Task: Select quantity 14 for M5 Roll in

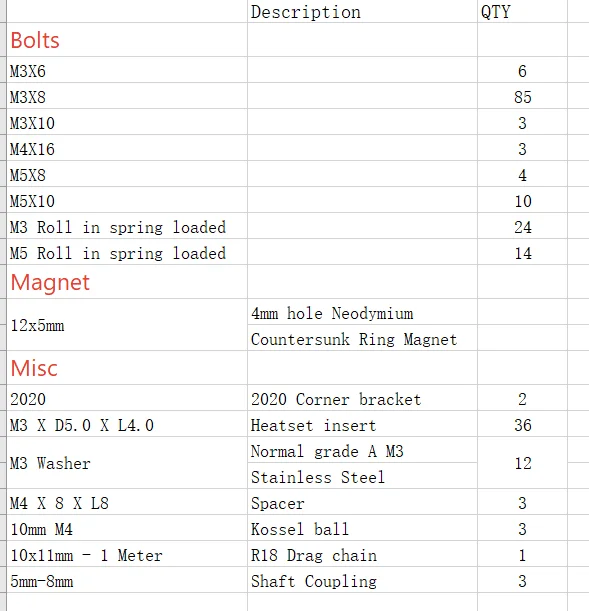Action: (522, 252)
